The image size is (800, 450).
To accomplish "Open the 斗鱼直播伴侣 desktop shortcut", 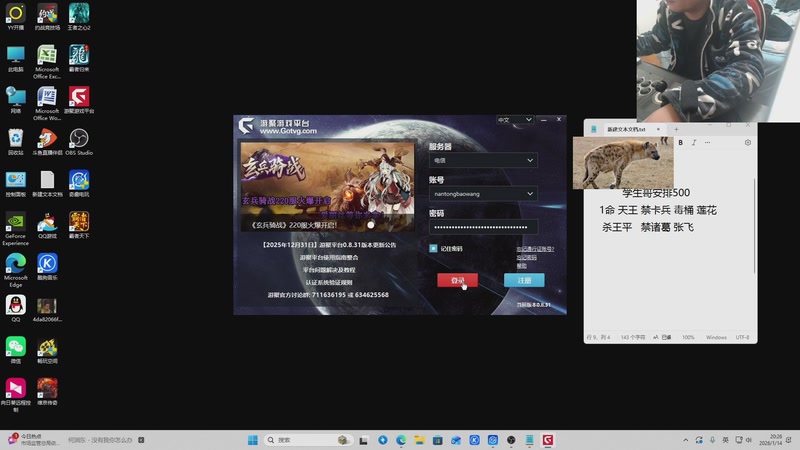I will pyautogui.click(x=47, y=142).
